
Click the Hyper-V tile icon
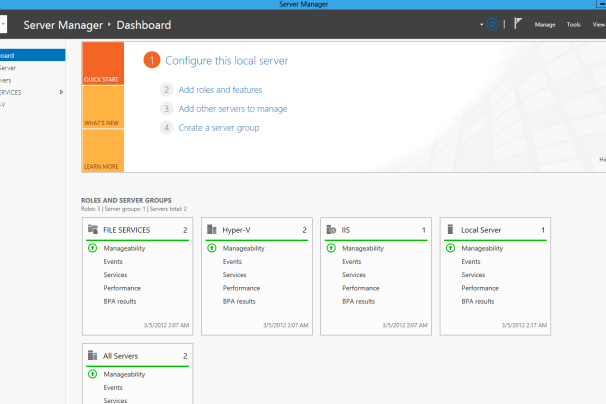coord(212,229)
